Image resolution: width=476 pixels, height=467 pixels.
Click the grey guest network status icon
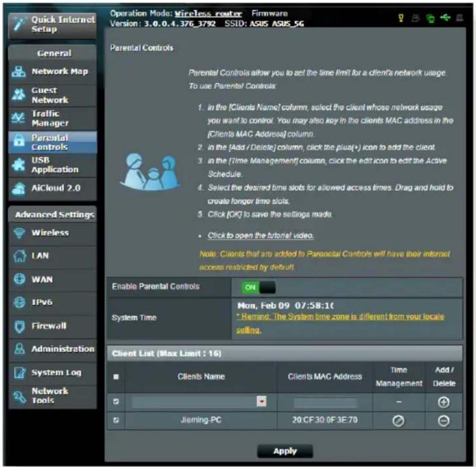coord(415,18)
